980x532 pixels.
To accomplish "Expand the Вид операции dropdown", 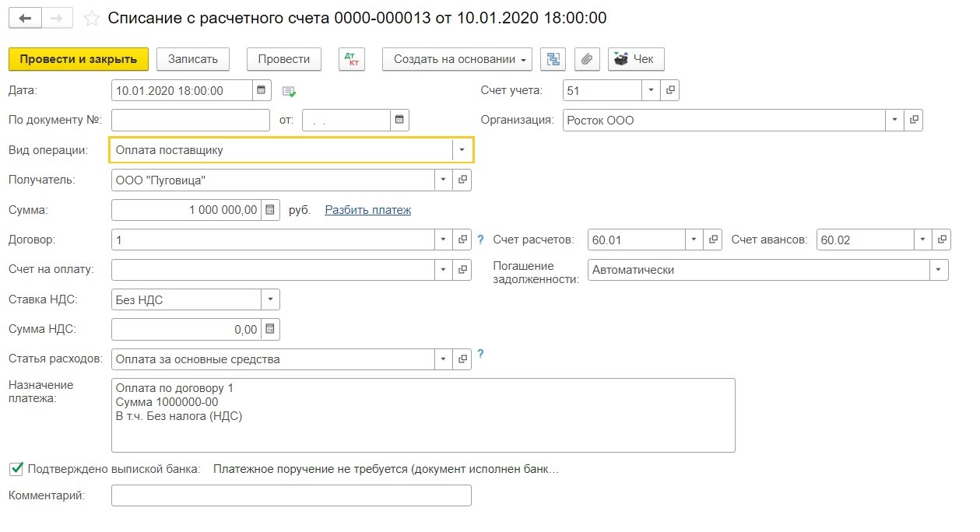I will pos(462,150).
